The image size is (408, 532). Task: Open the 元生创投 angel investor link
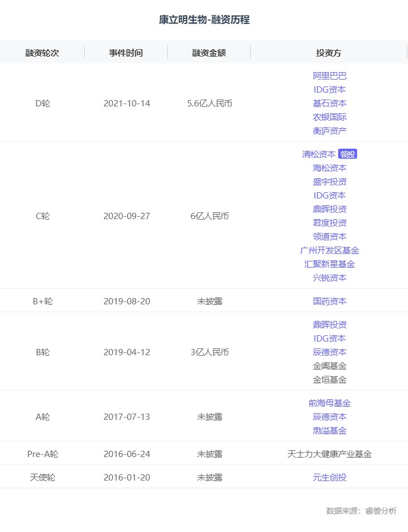(x=330, y=478)
